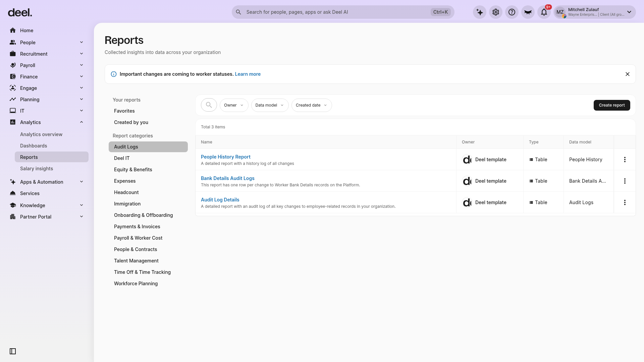Click the Planning trend-line icon
The image size is (644, 362).
point(13,100)
